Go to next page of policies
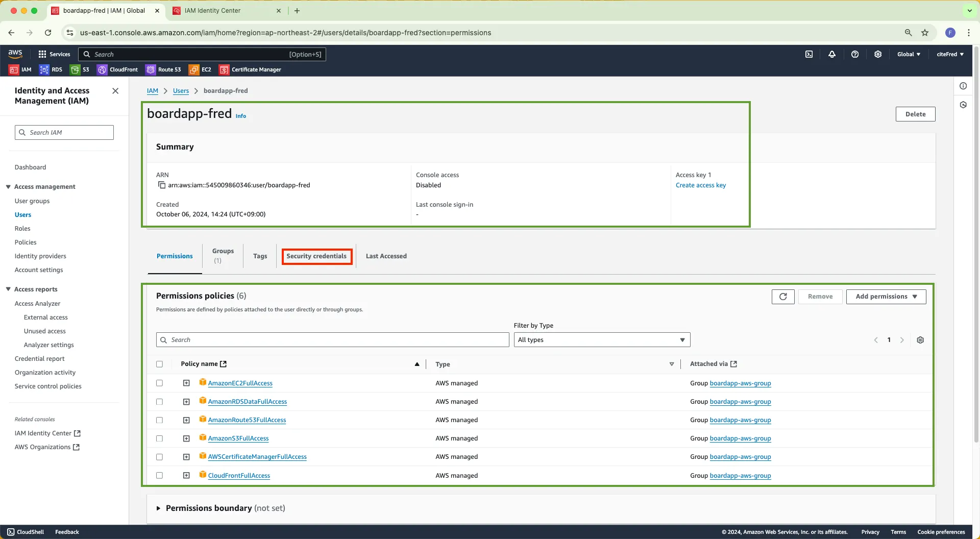The width and height of the screenshot is (980, 539). (x=902, y=340)
